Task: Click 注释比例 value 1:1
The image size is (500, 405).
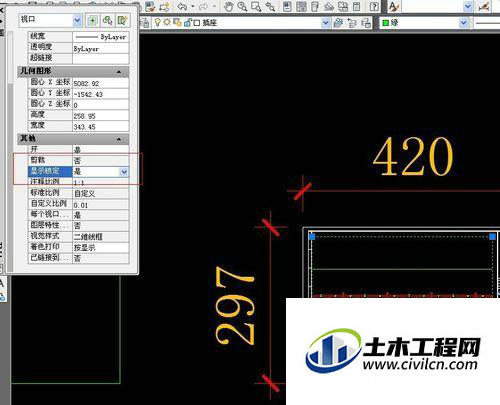Action: 101,183
